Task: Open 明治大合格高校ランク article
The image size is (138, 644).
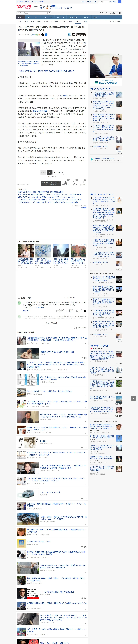Action: (63, 378)
